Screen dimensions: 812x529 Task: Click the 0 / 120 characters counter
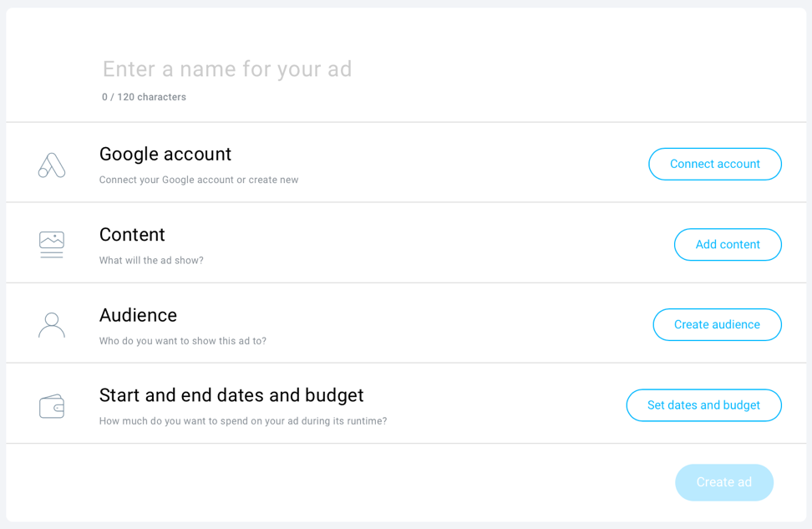[x=144, y=97]
